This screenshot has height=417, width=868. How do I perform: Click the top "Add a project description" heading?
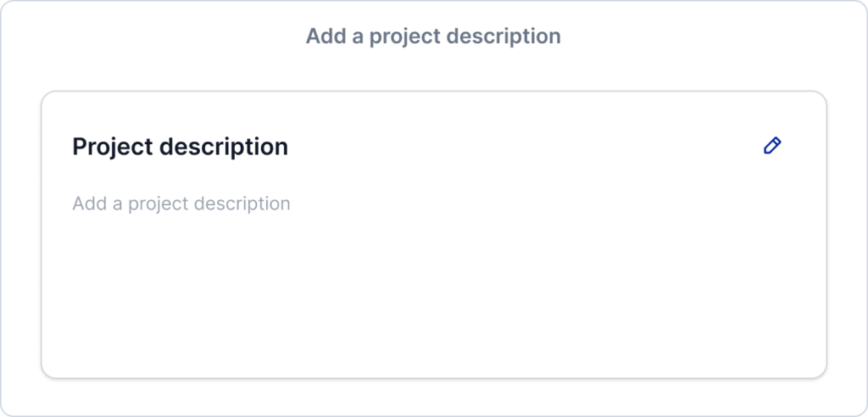click(433, 36)
